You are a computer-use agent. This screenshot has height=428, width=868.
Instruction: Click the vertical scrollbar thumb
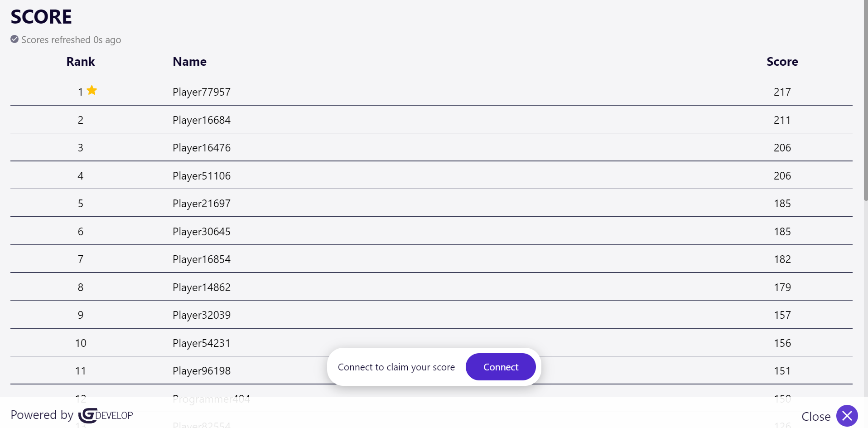point(865,100)
